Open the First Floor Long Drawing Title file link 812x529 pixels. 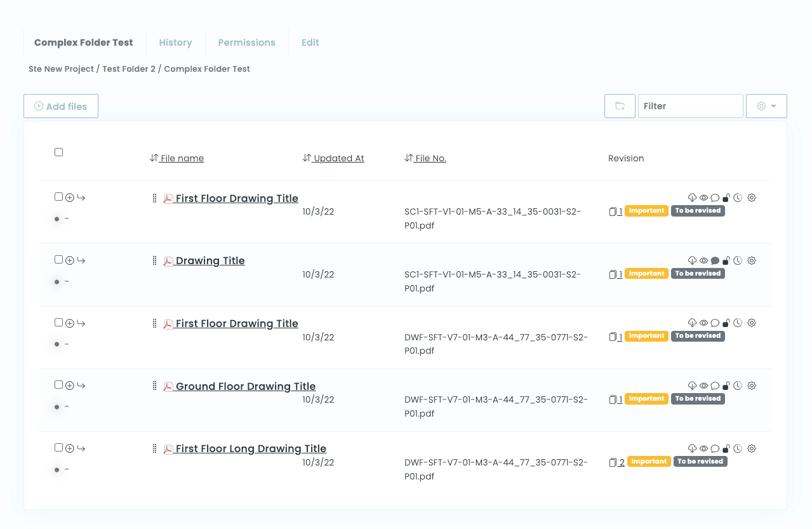pyautogui.click(x=251, y=449)
